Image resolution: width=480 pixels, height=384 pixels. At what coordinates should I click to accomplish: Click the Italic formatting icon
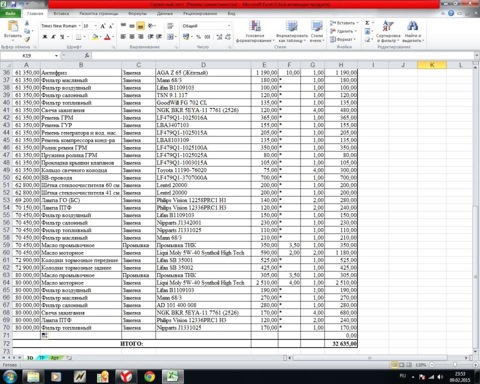[53, 37]
